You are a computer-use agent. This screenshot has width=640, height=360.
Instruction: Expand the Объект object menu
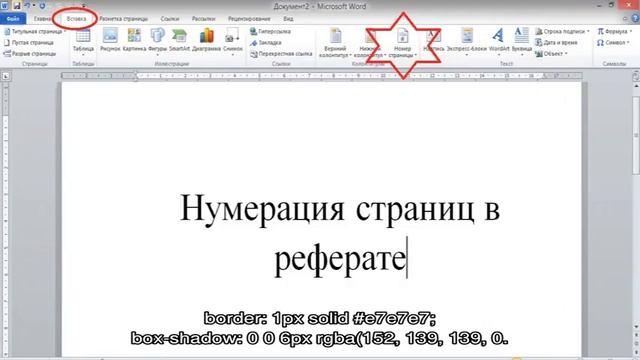click(x=551, y=53)
